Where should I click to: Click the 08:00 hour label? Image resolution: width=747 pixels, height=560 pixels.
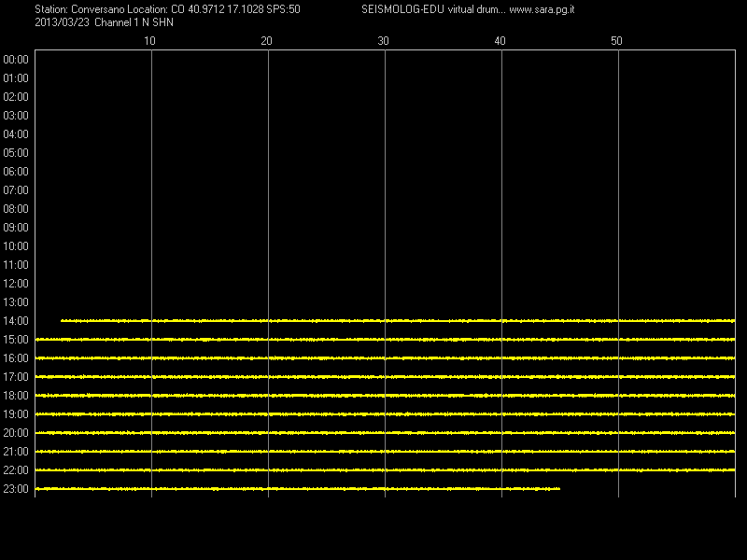tap(16, 208)
